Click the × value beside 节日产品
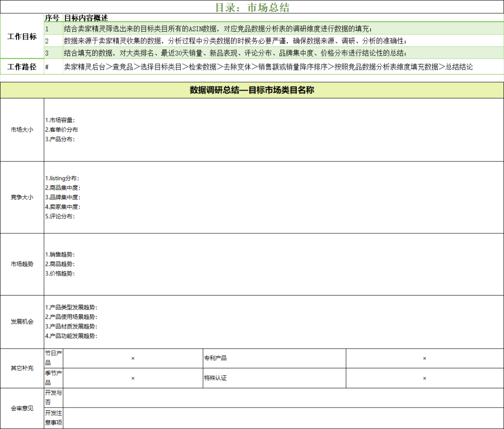 point(133,358)
